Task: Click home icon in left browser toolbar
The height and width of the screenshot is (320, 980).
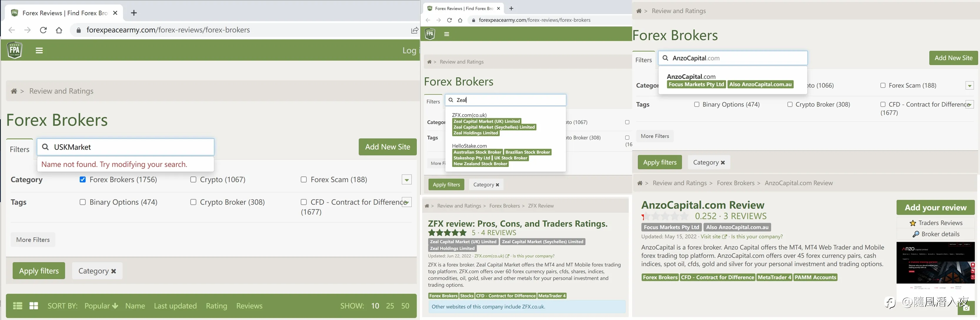Action: (x=59, y=30)
